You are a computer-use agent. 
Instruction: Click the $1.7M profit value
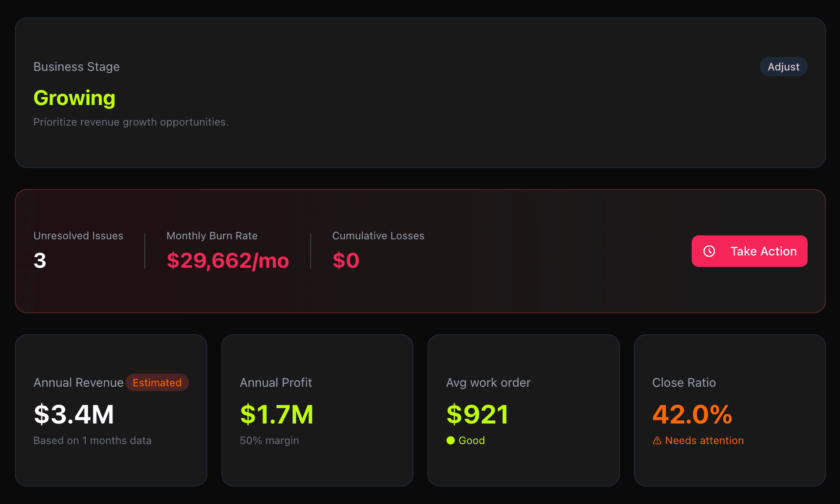277,415
